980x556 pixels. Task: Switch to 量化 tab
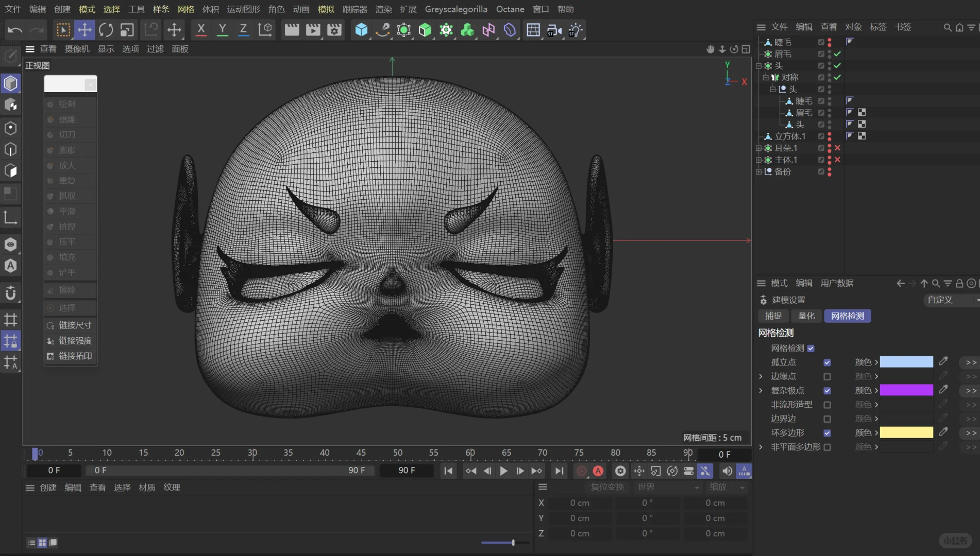(806, 316)
